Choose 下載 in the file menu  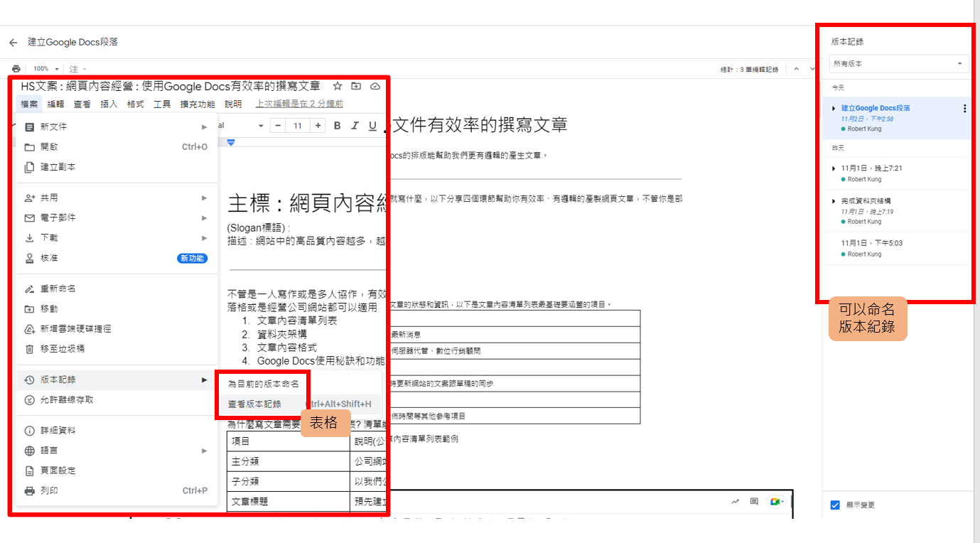[117, 238]
